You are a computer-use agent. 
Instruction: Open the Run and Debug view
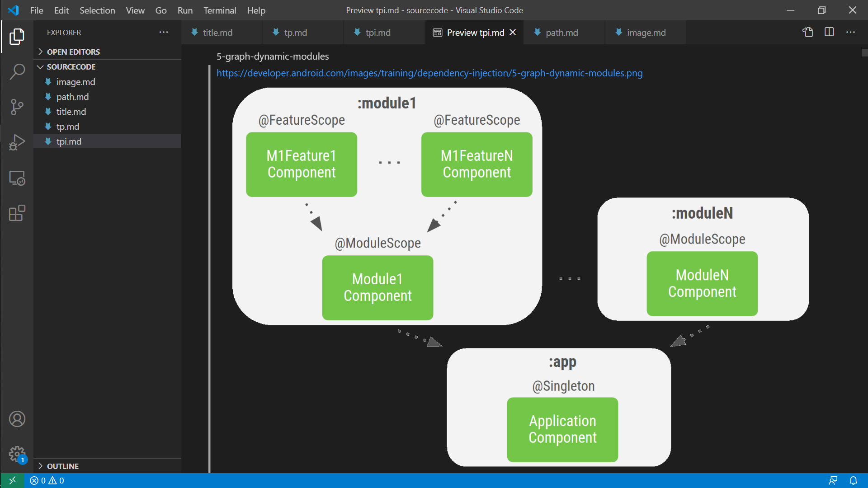click(17, 142)
